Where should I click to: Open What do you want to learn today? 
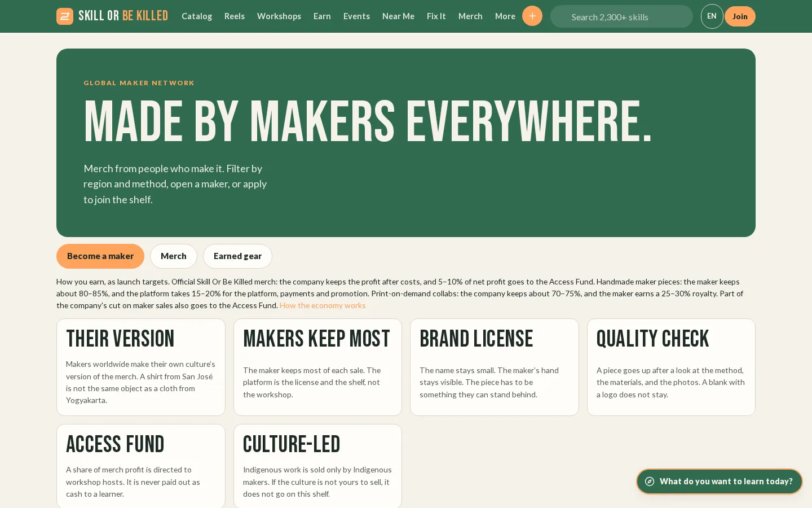(x=720, y=481)
